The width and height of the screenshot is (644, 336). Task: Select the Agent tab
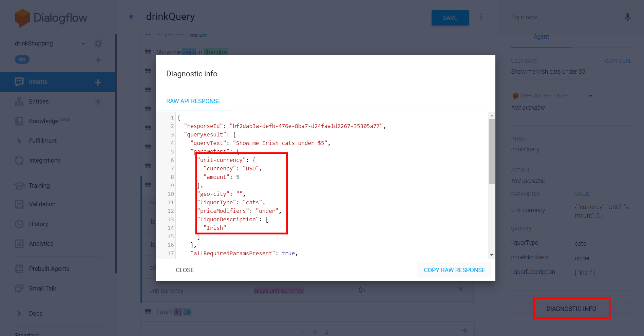coord(541,37)
